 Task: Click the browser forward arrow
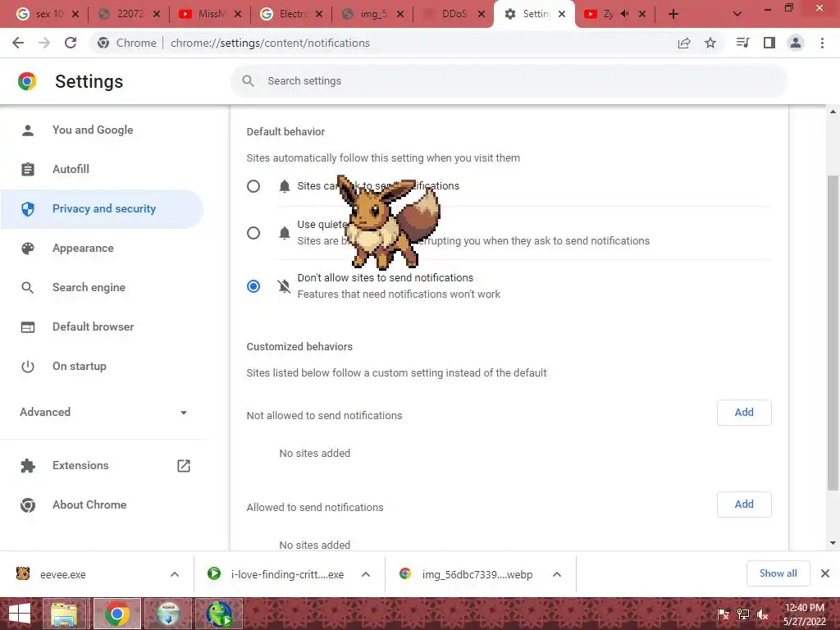tap(44, 43)
